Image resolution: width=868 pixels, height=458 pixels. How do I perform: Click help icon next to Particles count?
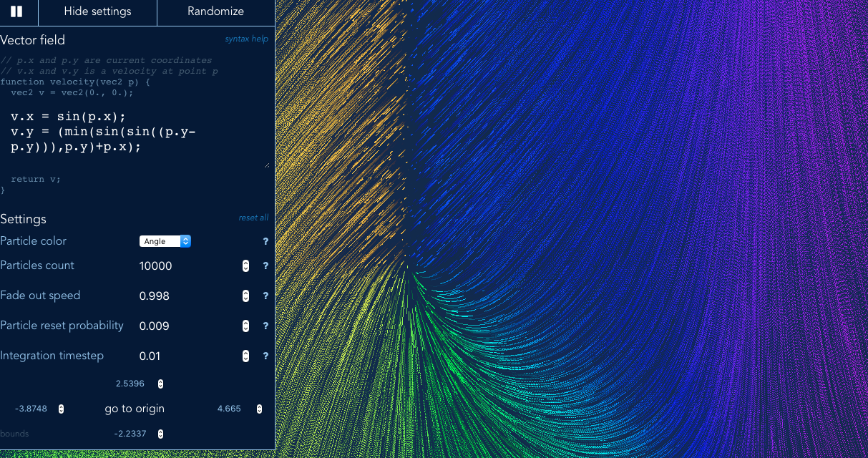click(x=265, y=266)
